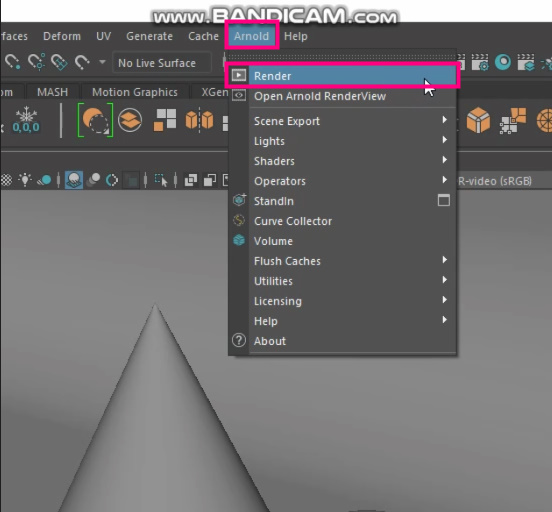Select Curve Collector entry

(342, 221)
